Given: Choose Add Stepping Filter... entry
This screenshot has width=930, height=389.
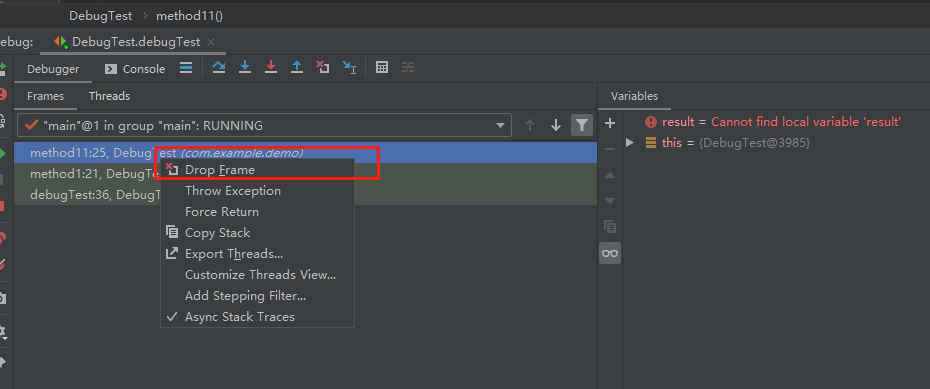Looking at the screenshot, I should 257,296.
